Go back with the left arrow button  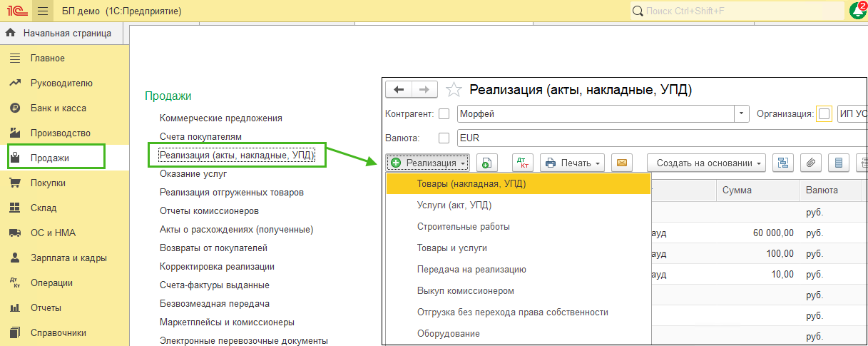399,89
